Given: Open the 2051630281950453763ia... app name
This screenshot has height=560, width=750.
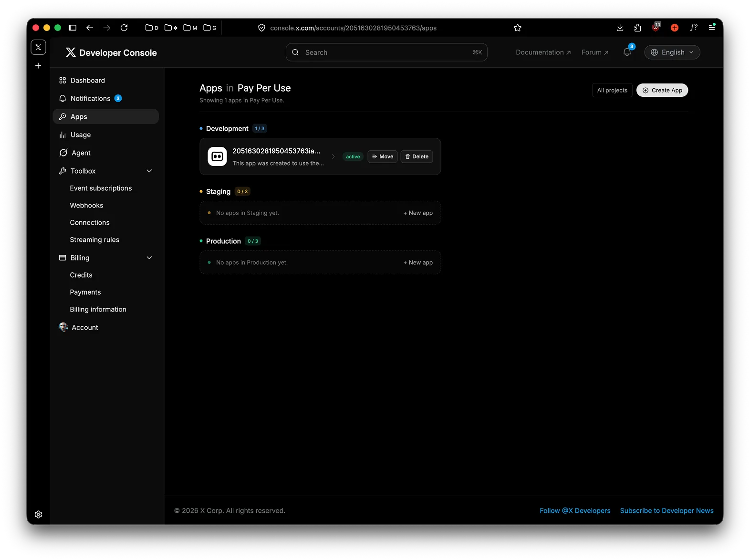Looking at the screenshot, I should tap(276, 151).
